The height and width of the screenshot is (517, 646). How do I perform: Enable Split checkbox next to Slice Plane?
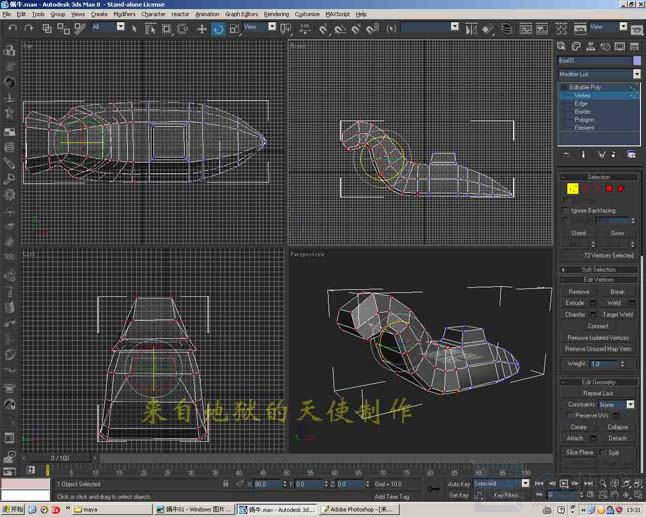pos(603,452)
